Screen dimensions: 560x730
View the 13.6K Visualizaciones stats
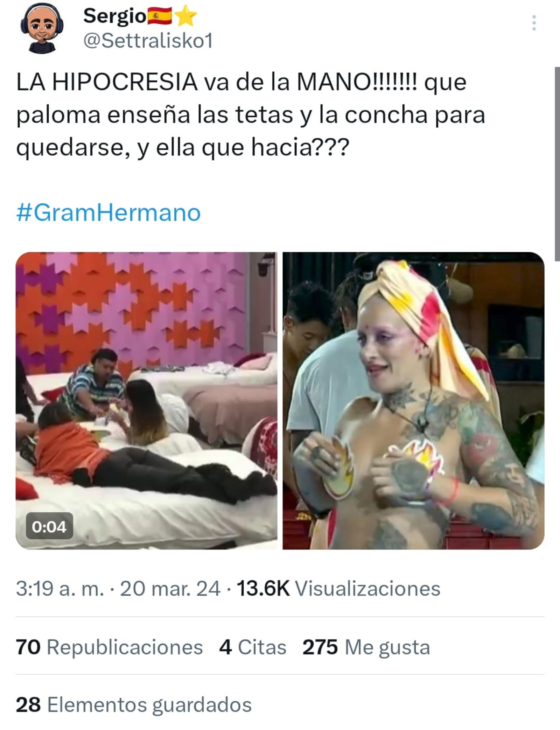tap(338, 589)
